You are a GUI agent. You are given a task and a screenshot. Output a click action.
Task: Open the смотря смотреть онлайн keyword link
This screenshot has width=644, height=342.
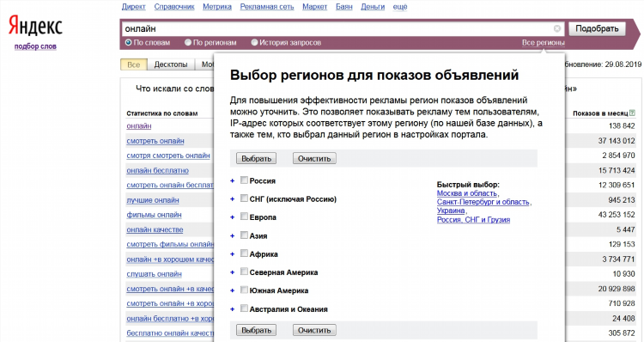(x=168, y=156)
